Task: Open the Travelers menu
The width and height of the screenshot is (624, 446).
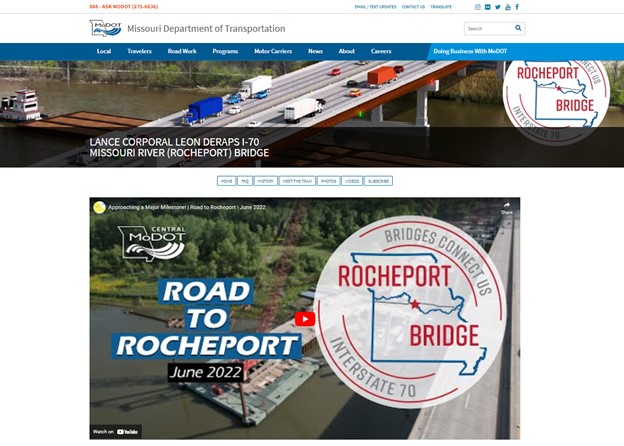Action: pos(139,51)
